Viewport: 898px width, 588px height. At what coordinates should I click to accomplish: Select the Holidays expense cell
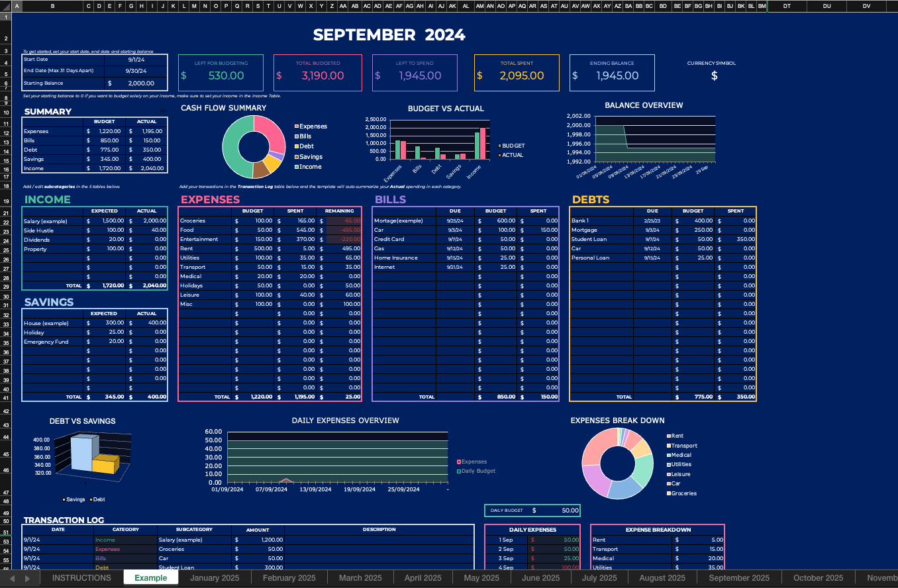click(205, 285)
